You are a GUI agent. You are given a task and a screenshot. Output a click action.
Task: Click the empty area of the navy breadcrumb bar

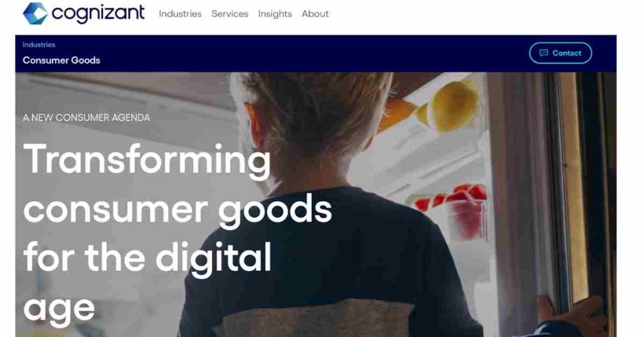(312, 53)
